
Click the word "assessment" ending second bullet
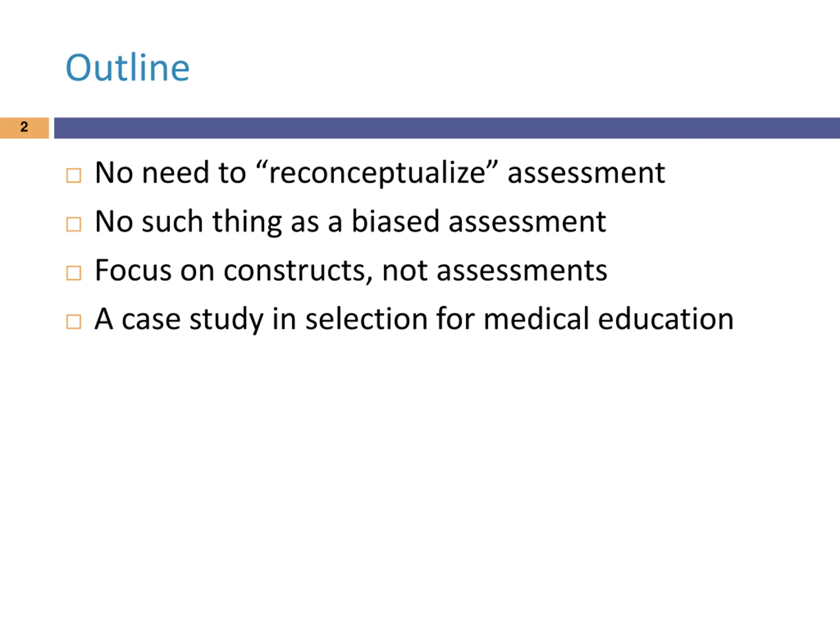[x=527, y=222]
